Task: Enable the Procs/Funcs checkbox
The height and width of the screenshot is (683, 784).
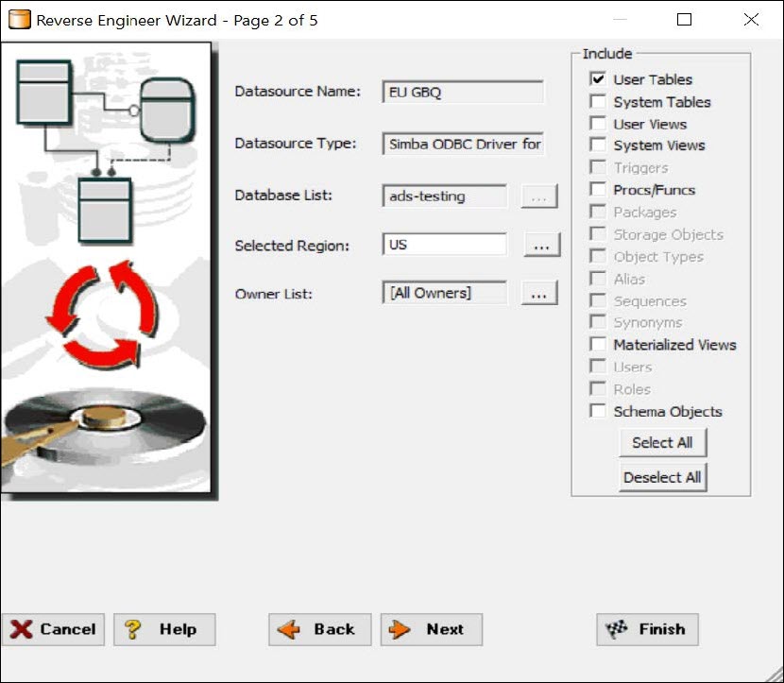Action: (598, 190)
